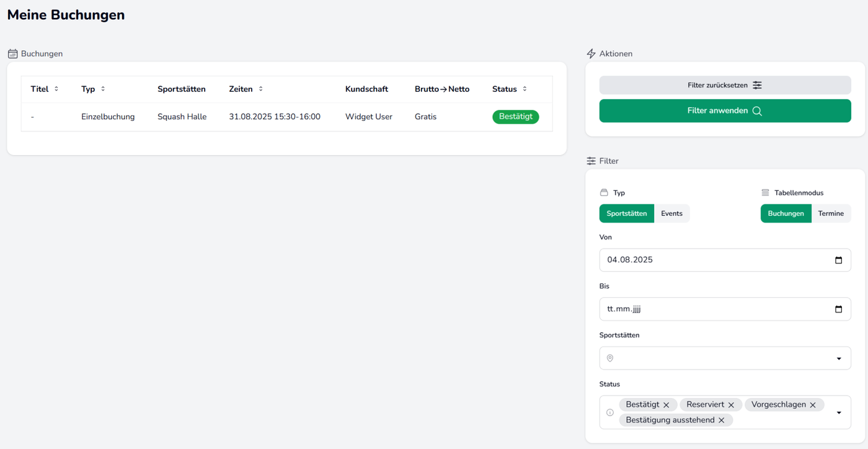Switch table mode to Buchungen

tap(786, 213)
